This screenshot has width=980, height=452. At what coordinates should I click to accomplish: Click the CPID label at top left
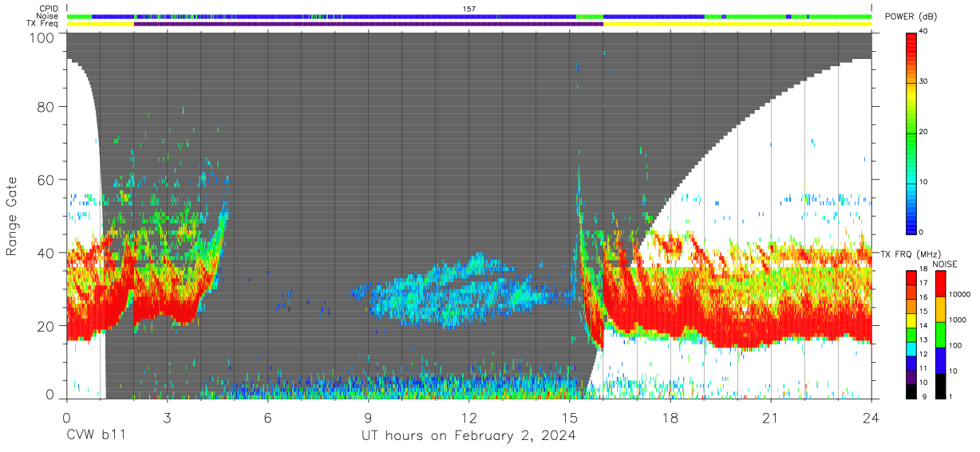tap(49, 9)
